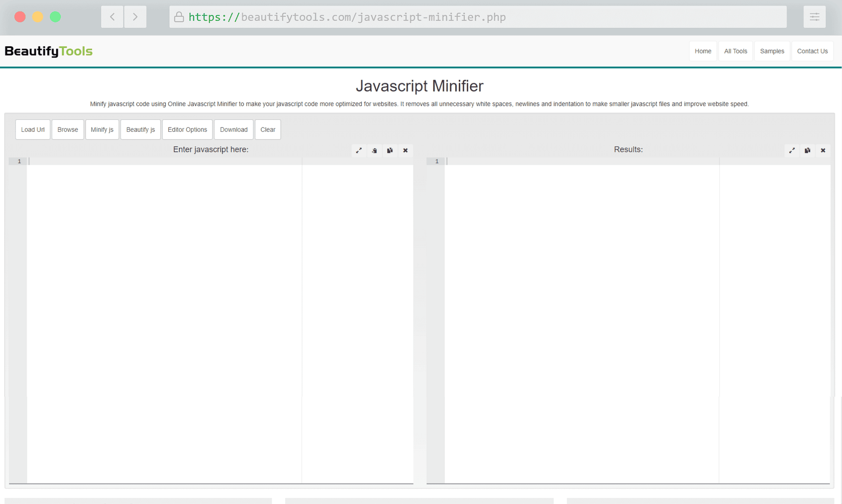Click the clear X icon on Results panel
Image resolution: width=842 pixels, height=504 pixels.
tap(823, 150)
